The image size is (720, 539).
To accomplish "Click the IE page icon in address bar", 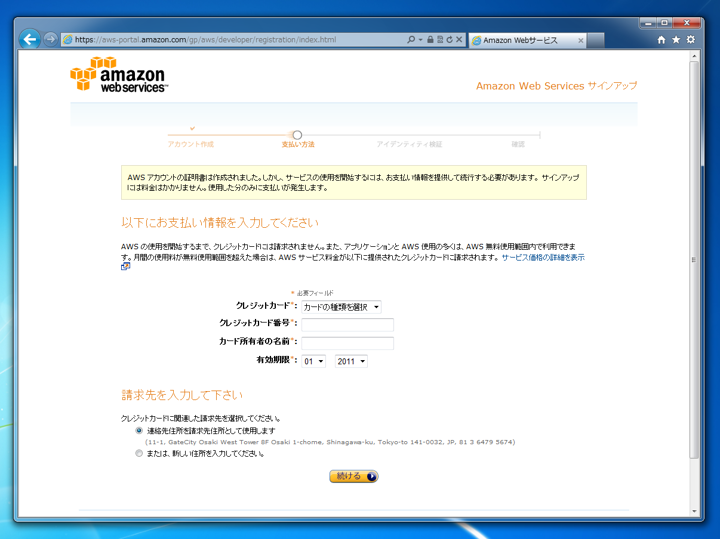I will pos(68,39).
